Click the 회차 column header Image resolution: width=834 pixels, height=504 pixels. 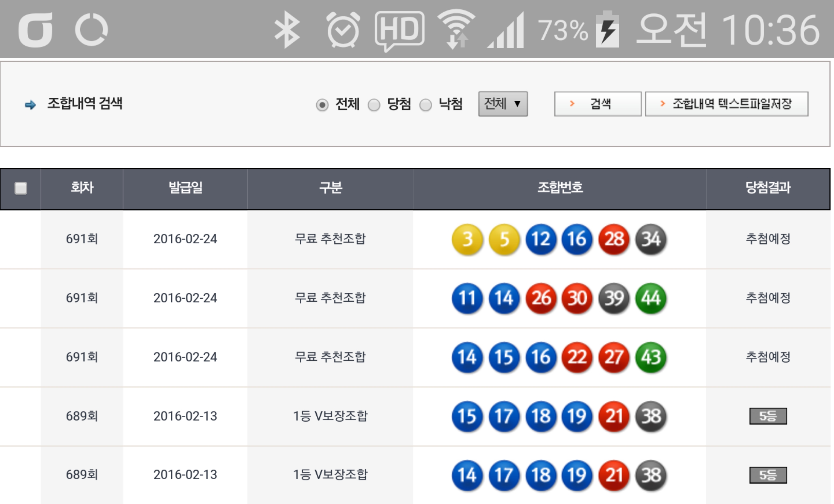click(x=82, y=188)
